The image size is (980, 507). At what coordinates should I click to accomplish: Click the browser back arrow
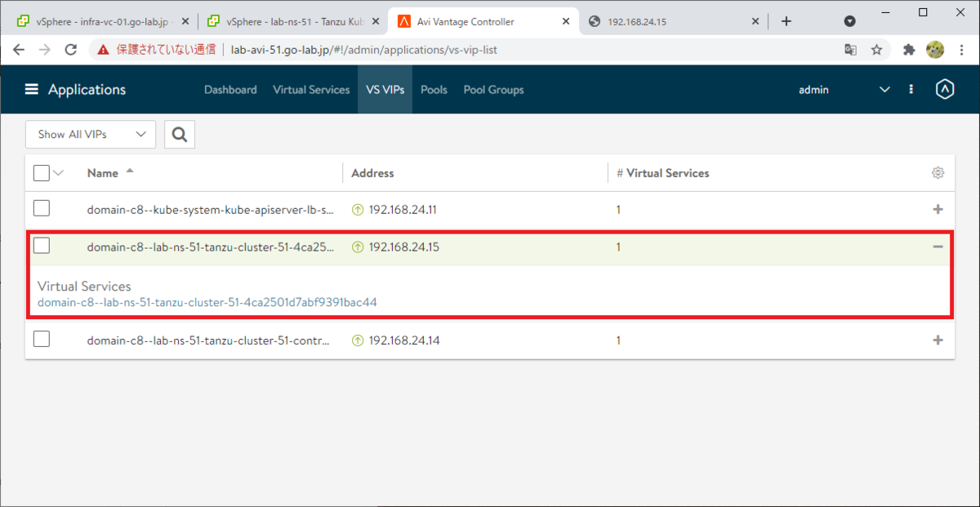[19, 50]
